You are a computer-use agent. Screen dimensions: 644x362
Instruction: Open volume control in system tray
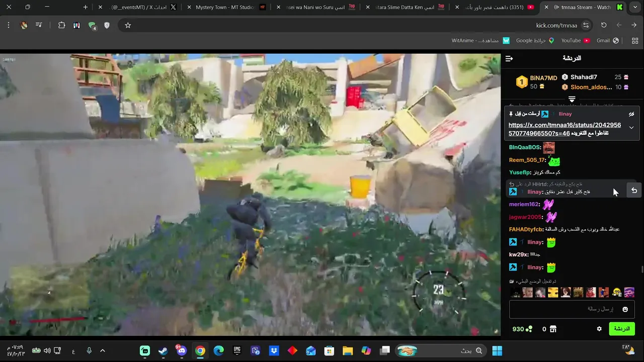(47, 350)
